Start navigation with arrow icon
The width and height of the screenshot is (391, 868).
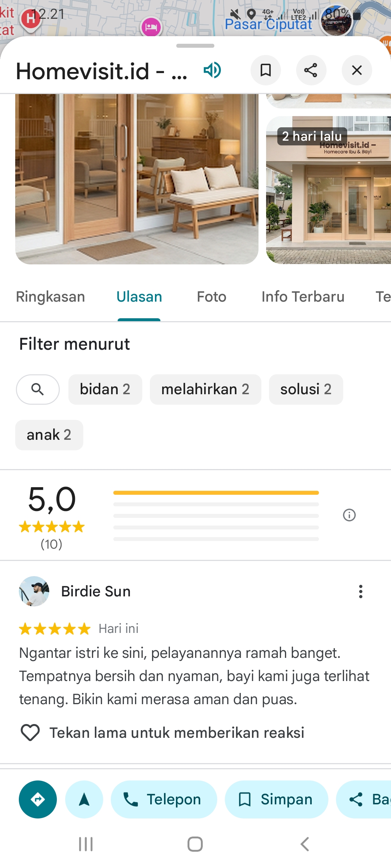[x=84, y=799]
